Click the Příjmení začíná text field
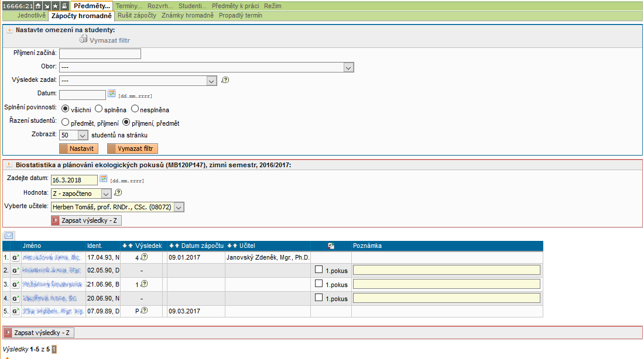This screenshot has height=359, width=644. click(100, 54)
